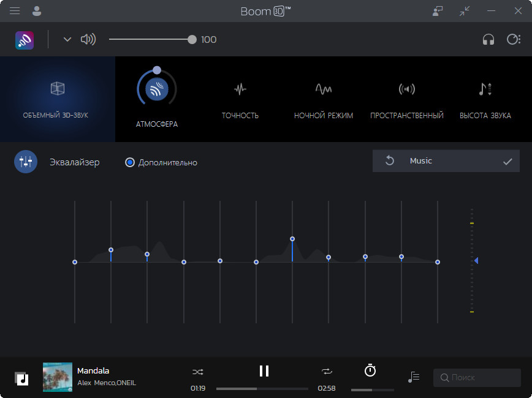Select the Объемный 3D-звук tab

[58, 99]
